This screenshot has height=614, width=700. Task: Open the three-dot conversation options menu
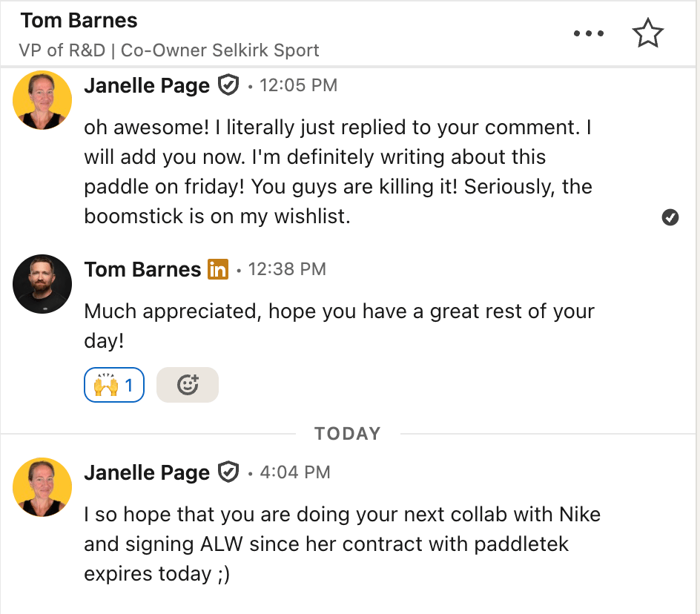[589, 34]
